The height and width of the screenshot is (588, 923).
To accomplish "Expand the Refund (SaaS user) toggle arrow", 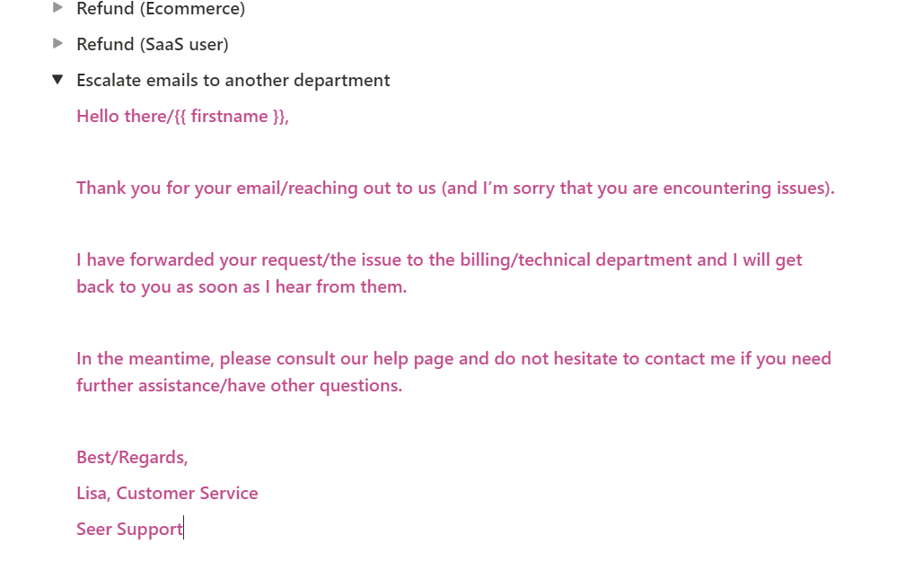I will [x=58, y=44].
